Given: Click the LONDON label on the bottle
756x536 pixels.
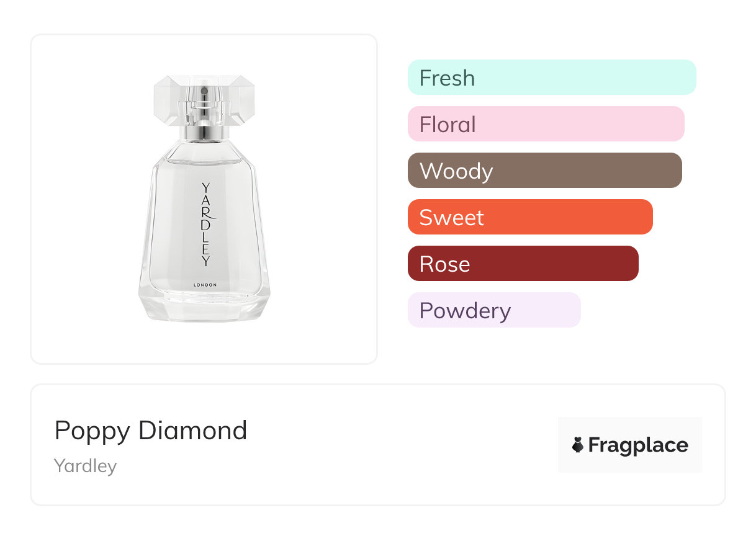Looking at the screenshot, I should (205, 285).
